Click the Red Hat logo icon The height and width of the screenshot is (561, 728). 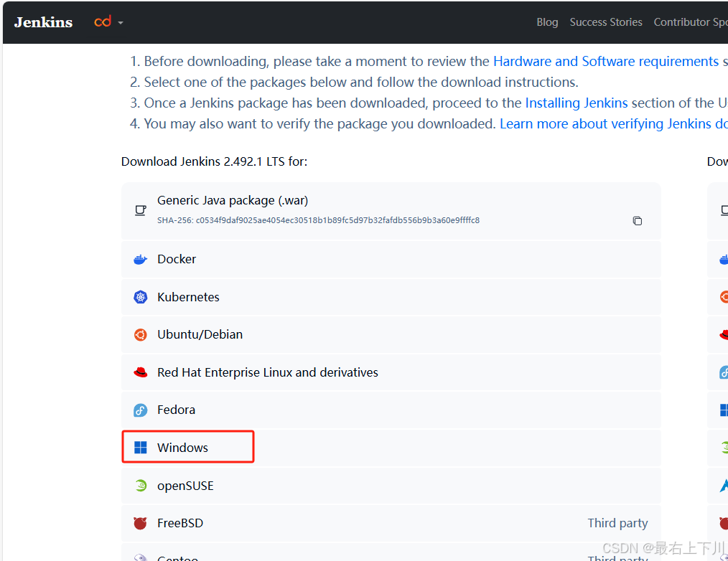tap(140, 372)
